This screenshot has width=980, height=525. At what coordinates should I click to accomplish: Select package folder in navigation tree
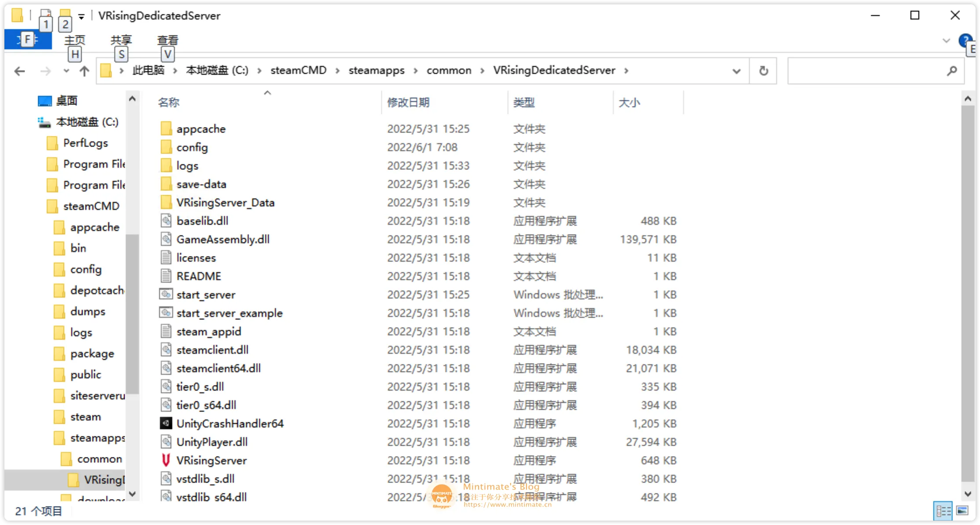(x=92, y=354)
